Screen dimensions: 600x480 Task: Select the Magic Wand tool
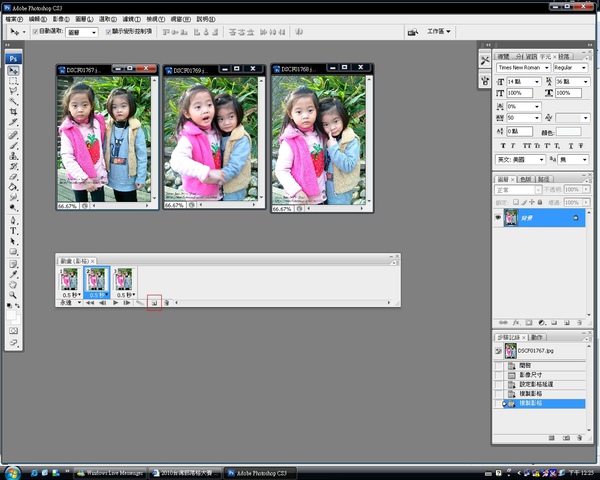(x=13, y=101)
